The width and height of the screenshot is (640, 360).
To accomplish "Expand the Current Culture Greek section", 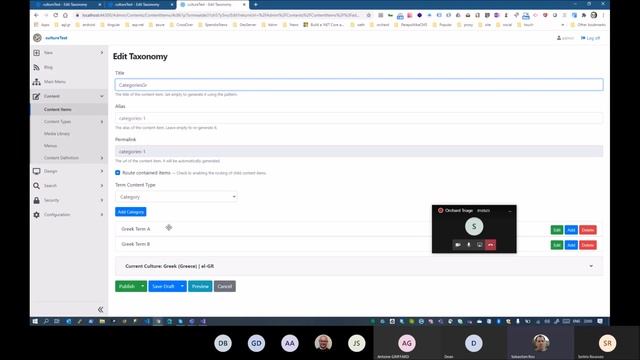I will coord(591,266).
